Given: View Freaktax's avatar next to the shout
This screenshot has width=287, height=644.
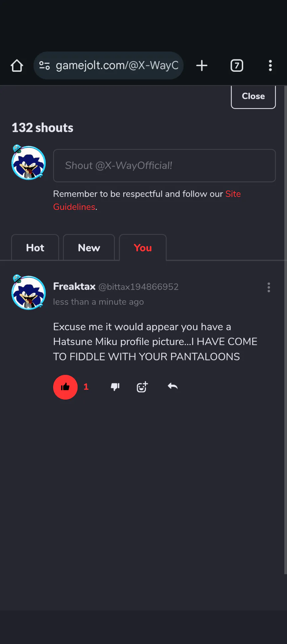Looking at the screenshot, I should 29,292.
